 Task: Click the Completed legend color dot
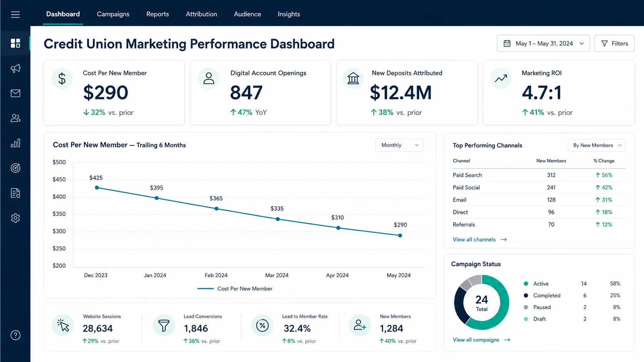click(526, 295)
